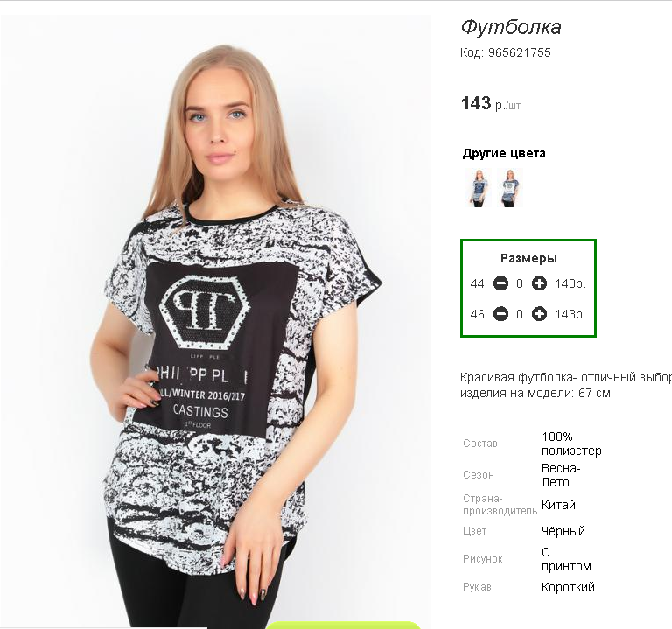Decrease quantity for size 46
Viewport: 672px width, 629px height.
click(500, 314)
